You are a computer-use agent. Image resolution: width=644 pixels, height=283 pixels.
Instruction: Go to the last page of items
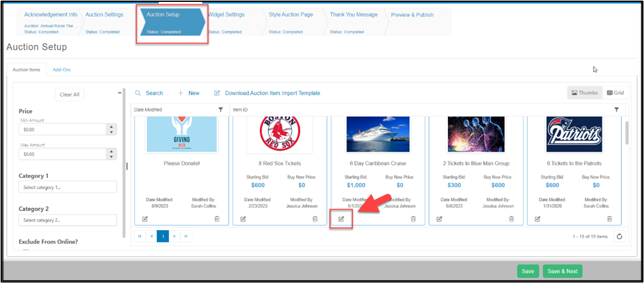186,236
